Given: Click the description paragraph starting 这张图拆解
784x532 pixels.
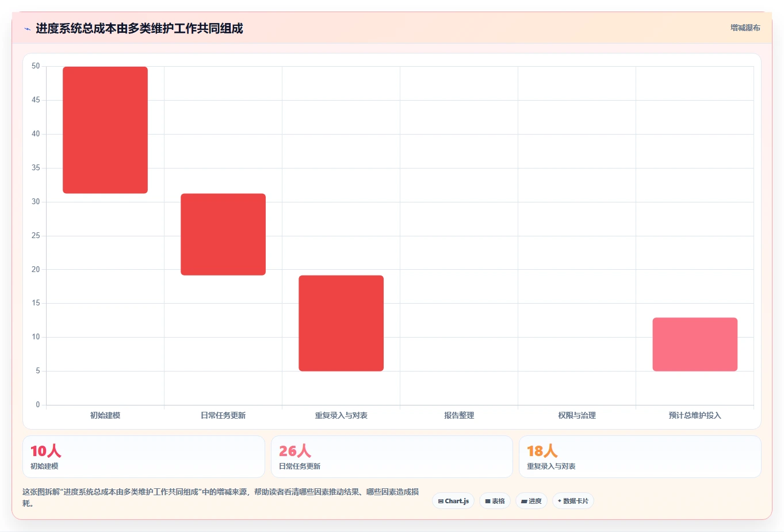Looking at the screenshot, I should (221, 497).
